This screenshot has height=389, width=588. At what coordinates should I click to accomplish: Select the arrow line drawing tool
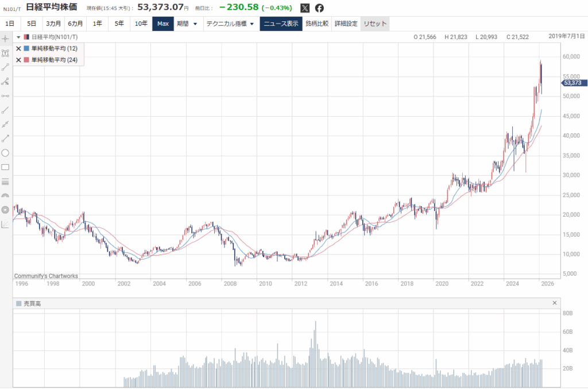click(5, 138)
